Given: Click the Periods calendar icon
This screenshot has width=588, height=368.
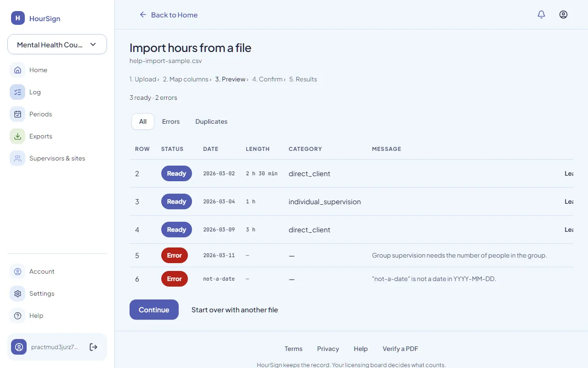Looking at the screenshot, I should click(x=17, y=114).
